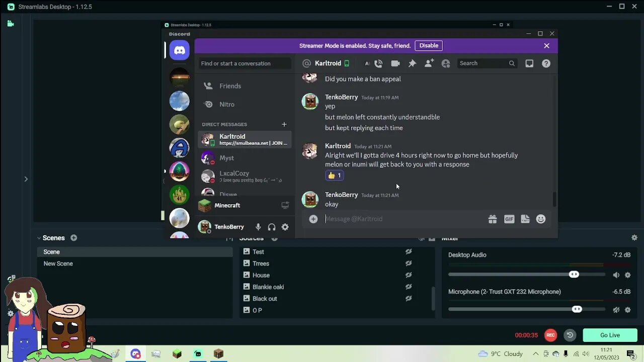Image resolution: width=644 pixels, height=362 pixels.
Task: Click the Discord chat scrollbar
Action: coord(554,199)
